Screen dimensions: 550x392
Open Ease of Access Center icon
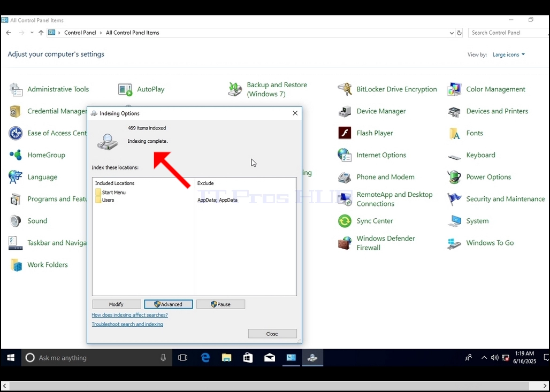click(x=16, y=133)
